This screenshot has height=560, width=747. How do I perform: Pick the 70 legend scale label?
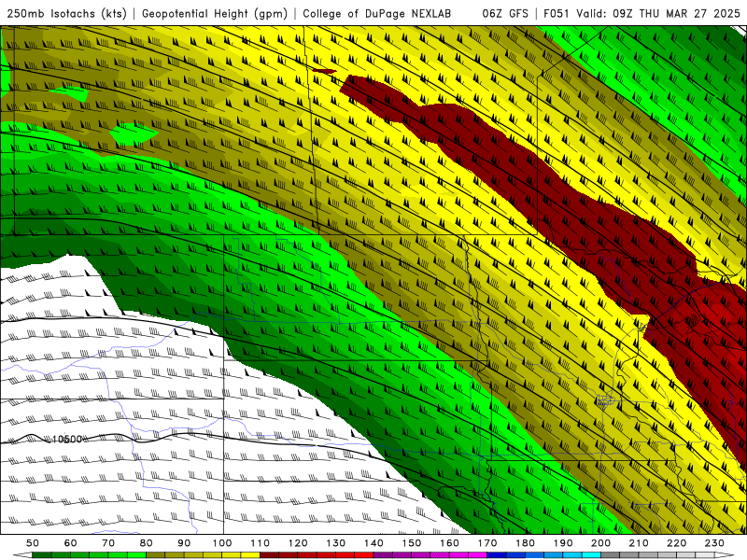(108, 543)
